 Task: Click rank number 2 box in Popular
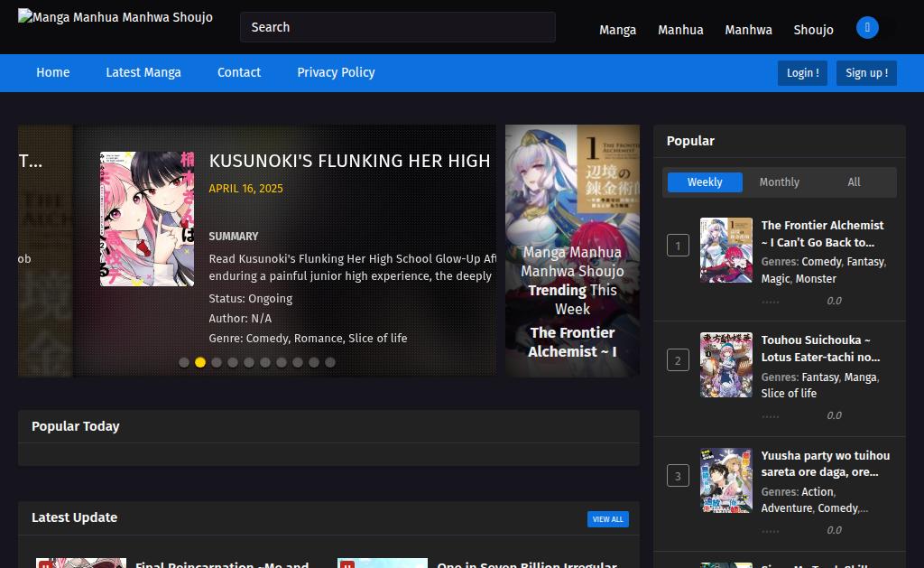coord(678,360)
